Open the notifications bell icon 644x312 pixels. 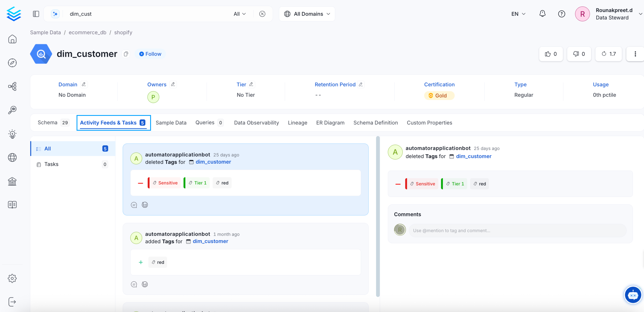(x=542, y=14)
